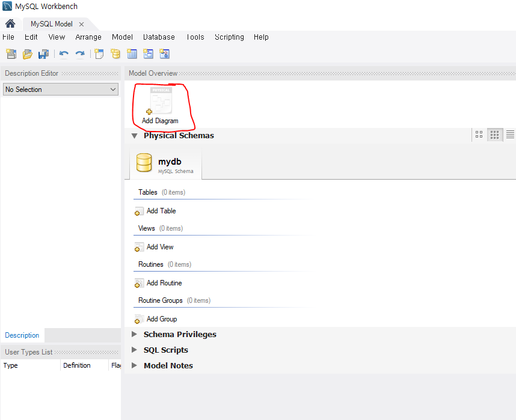
Task: Click the Routine Groups section heading
Action: [160, 300]
